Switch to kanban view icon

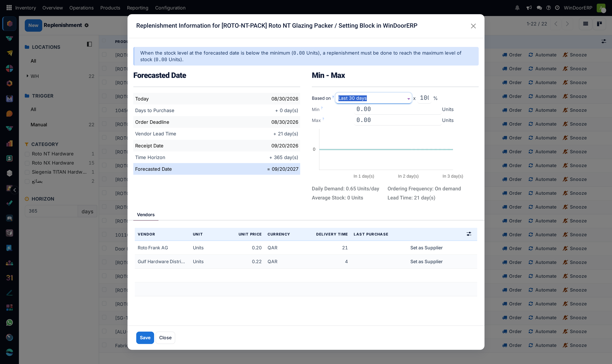pyautogui.click(x=599, y=24)
